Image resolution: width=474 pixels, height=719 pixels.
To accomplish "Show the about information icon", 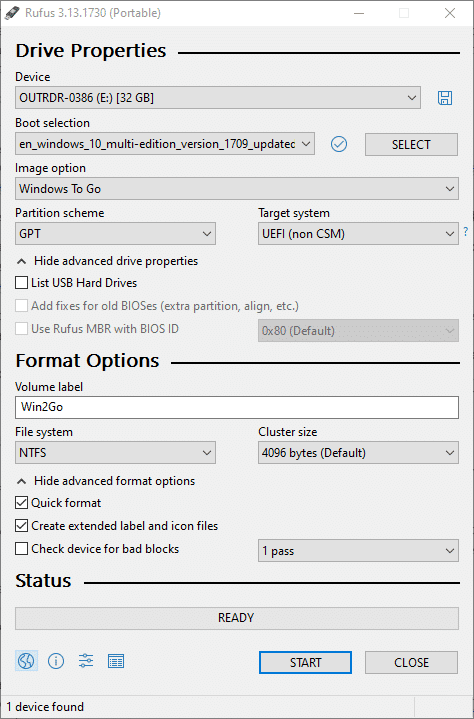I will coord(56,661).
